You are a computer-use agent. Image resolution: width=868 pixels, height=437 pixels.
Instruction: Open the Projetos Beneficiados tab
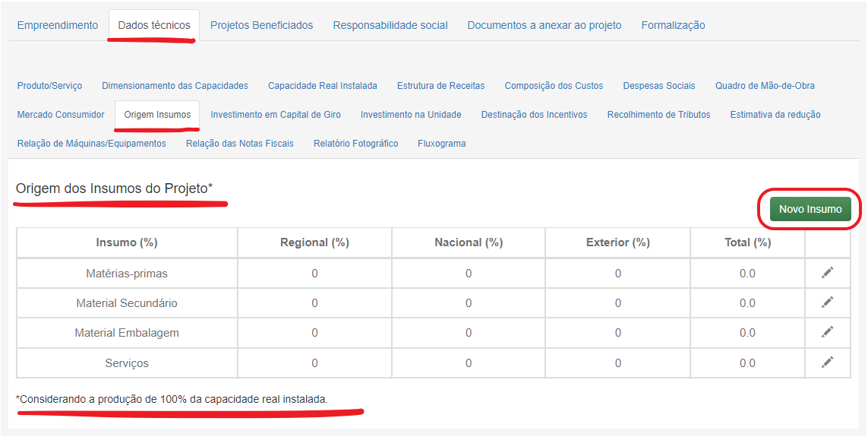tap(261, 26)
